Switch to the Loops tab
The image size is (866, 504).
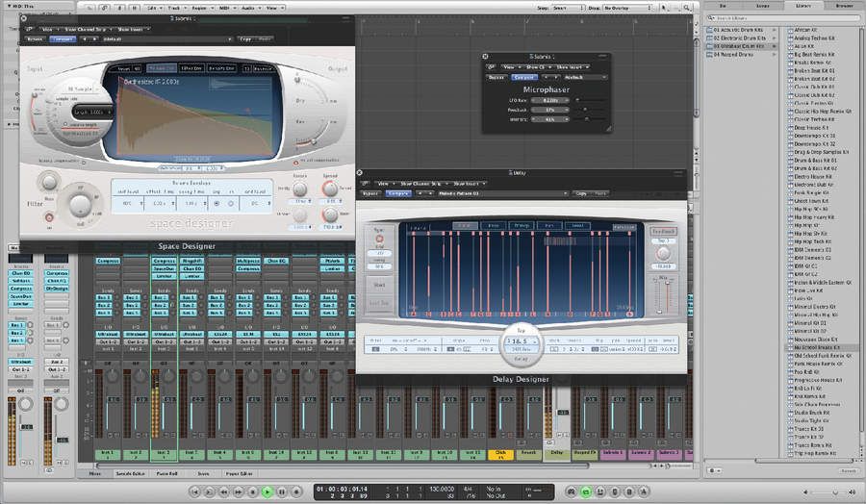coord(763,6)
